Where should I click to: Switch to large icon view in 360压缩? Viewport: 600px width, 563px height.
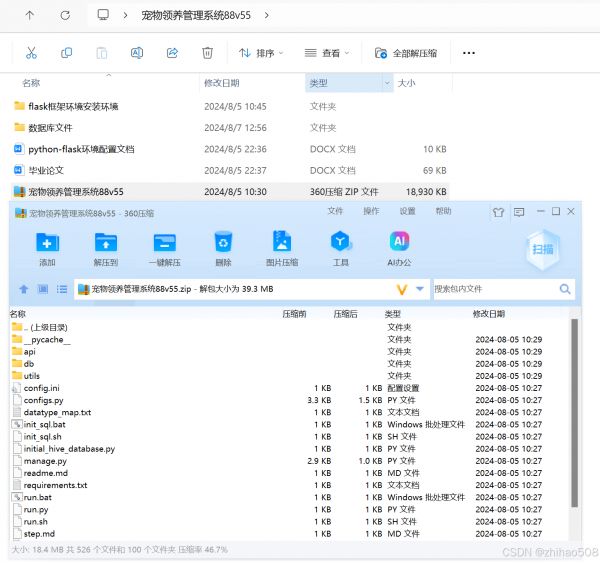(43, 289)
